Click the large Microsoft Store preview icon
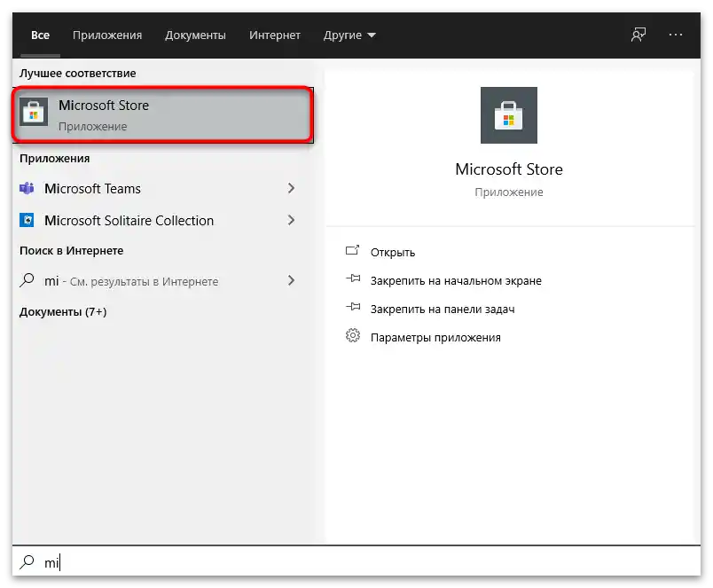This screenshot has width=713, height=588. coord(509,115)
